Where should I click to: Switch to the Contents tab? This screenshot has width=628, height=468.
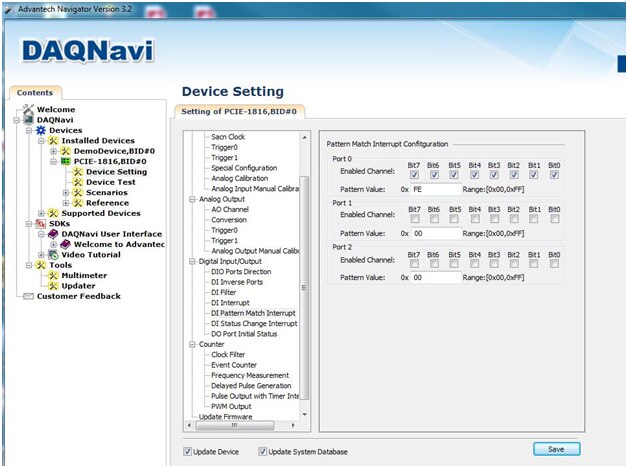tap(35, 93)
